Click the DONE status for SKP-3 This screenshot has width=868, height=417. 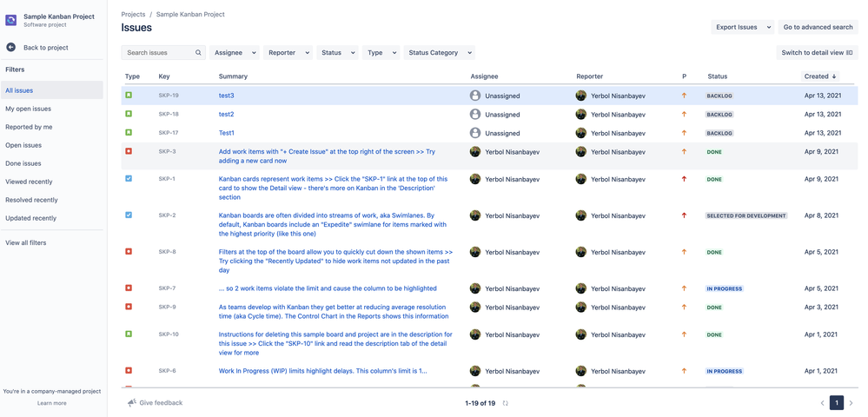click(715, 152)
